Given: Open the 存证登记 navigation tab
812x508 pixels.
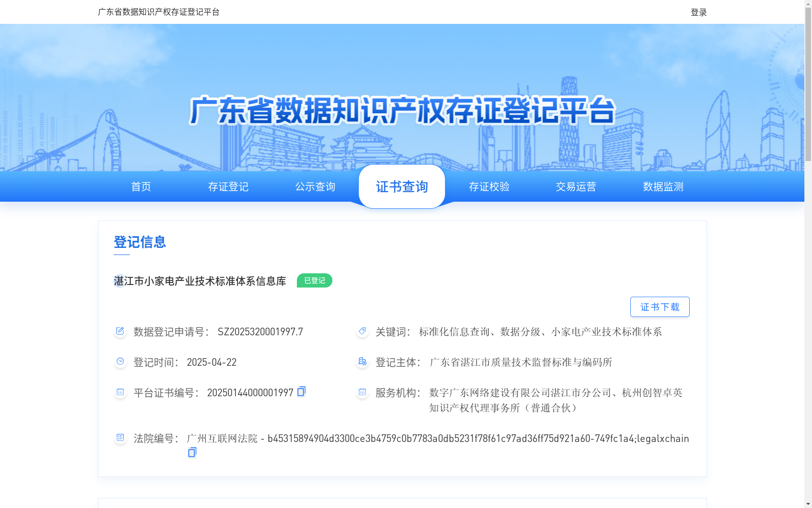Looking at the screenshot, I should click(x=228, y=186).
